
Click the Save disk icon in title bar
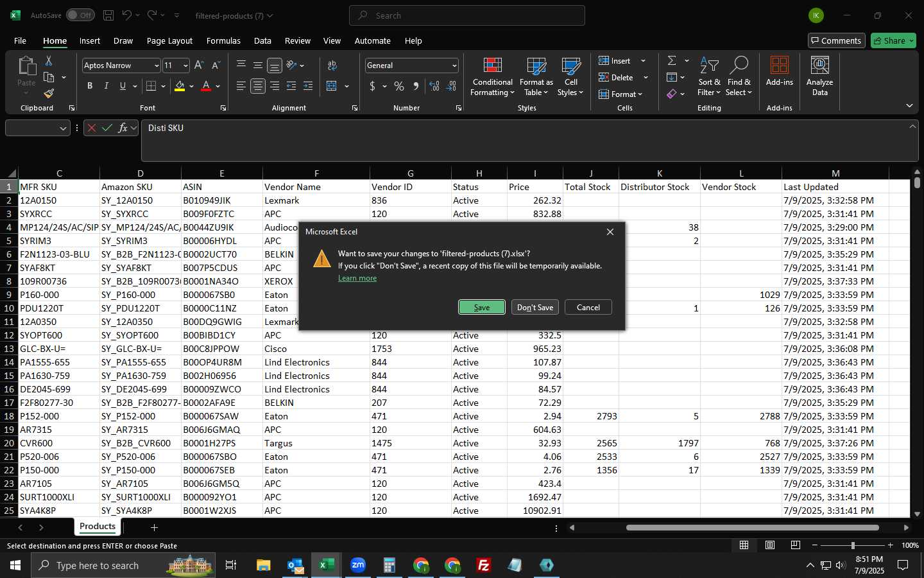pos(108,15)
